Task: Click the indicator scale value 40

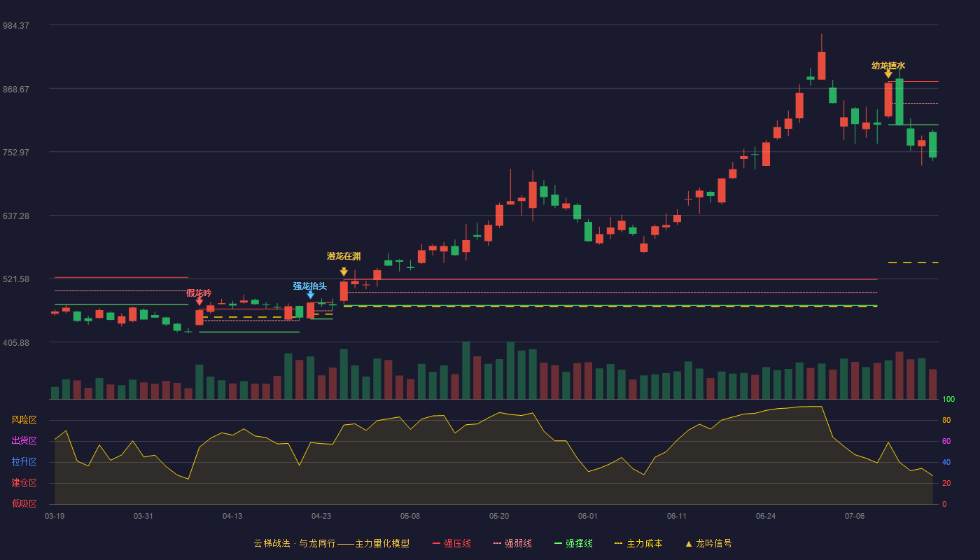Action: [x=946, y=463]
